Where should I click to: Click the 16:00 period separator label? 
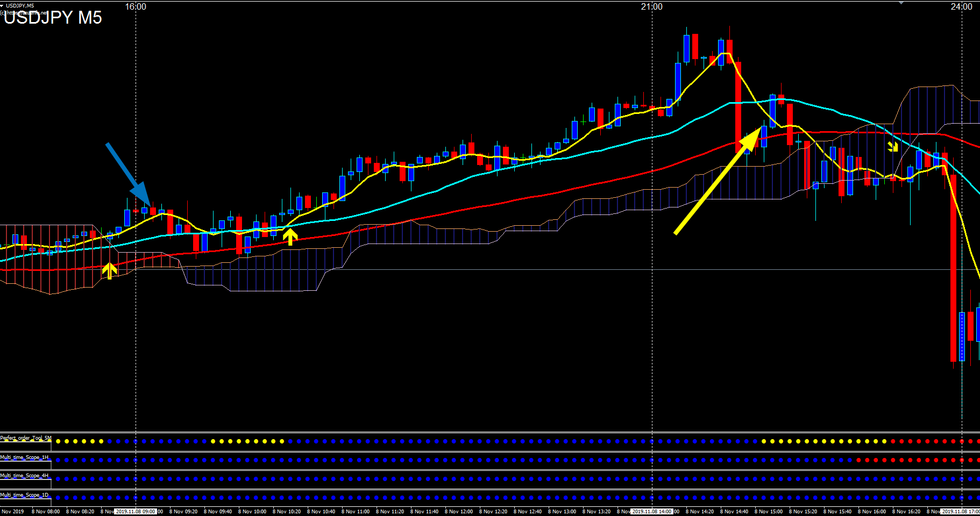coord(136,6)
